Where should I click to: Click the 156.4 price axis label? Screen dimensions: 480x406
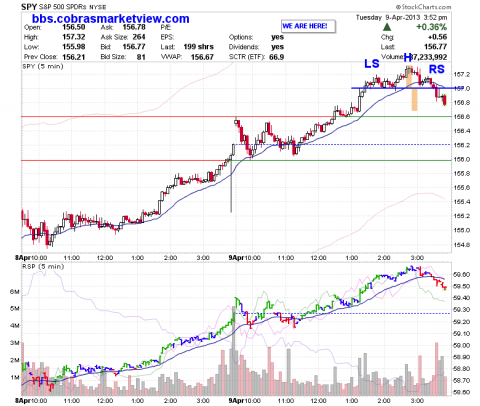tap(461, 131)
